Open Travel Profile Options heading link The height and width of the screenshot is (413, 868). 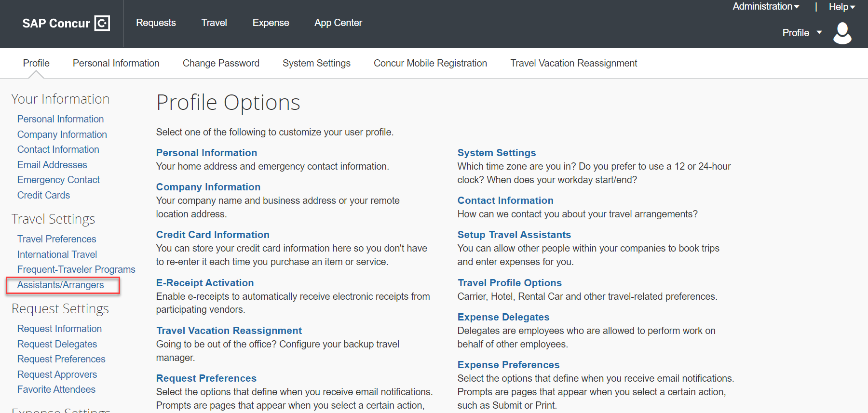510,283
